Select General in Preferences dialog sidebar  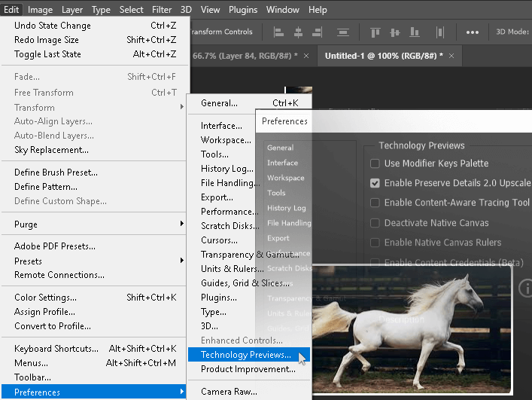280,148
